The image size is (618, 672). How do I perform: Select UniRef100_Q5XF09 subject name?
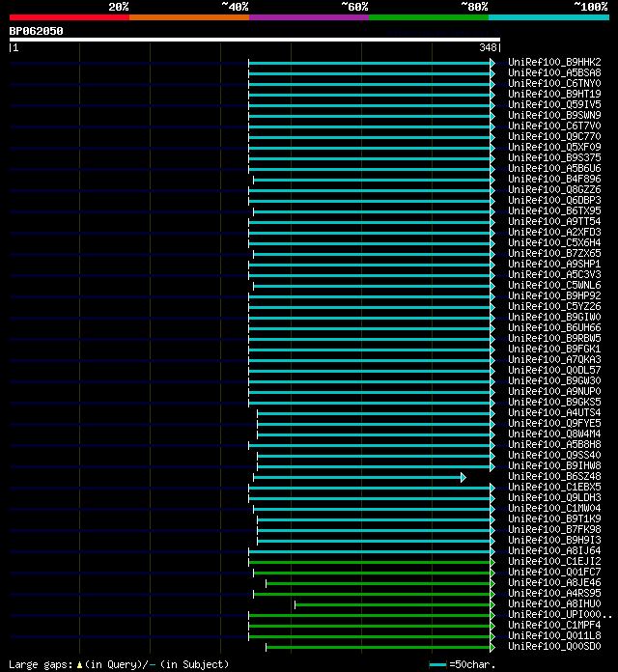click(554, 147)
